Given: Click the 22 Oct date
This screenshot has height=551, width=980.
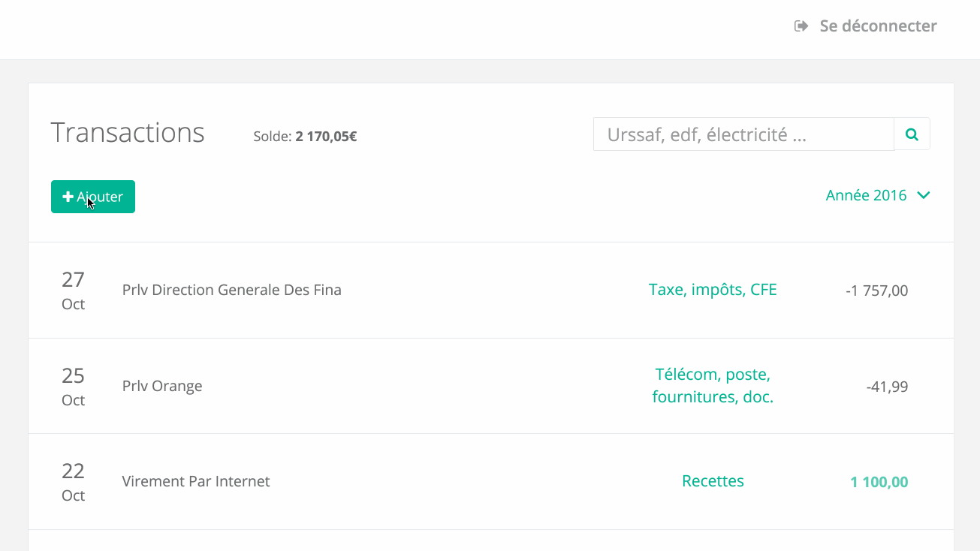Looking at the screenshot, I should (x=73, y=482).
